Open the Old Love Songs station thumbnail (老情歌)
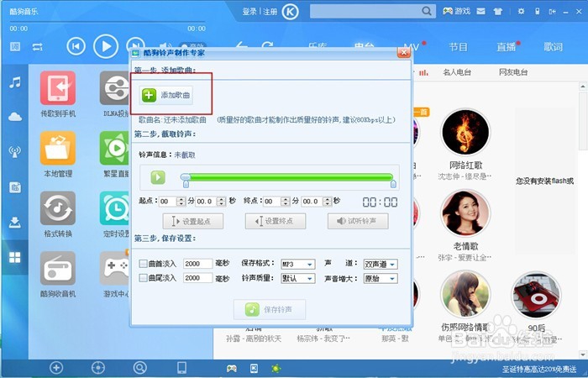Screen dimensions: 588x378 click(x=465, y=213)
